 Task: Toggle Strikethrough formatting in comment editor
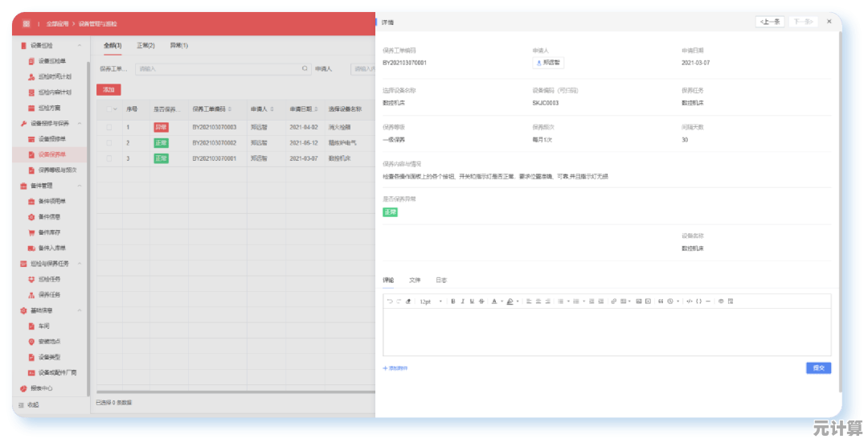pos(481,301)
